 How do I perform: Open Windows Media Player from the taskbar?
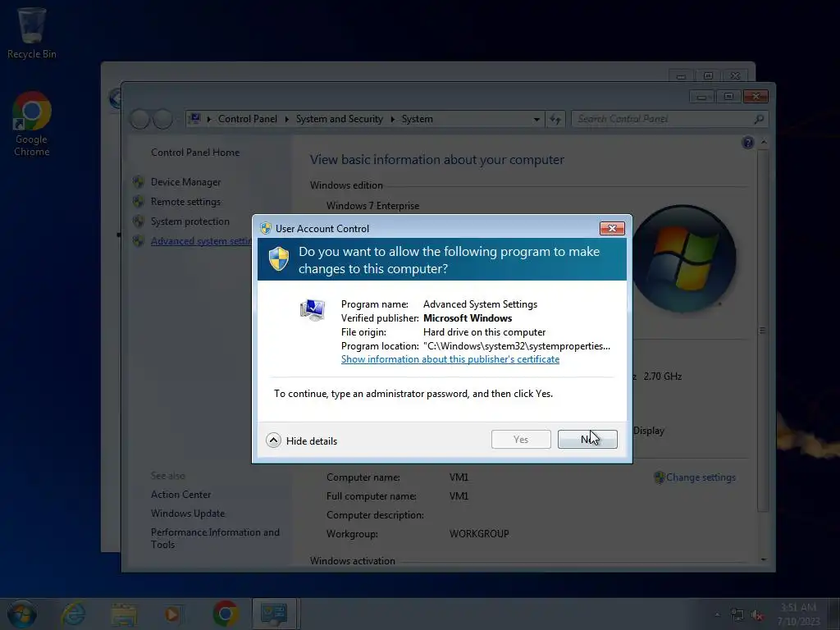pos(172,614)
